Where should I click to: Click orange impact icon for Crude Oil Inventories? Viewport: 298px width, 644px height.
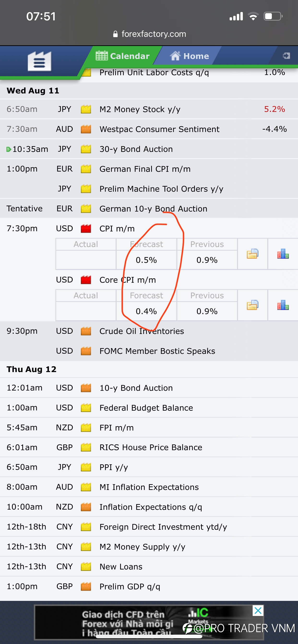click(x=86, y=331)
